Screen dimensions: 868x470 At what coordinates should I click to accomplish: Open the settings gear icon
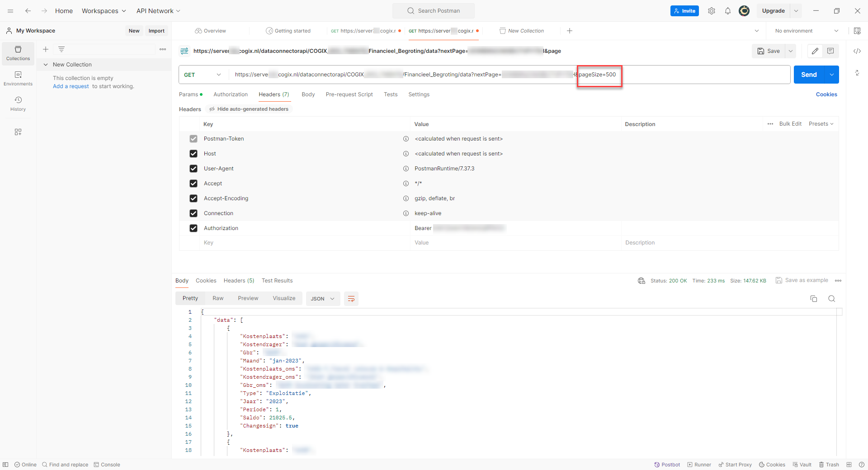712,11
